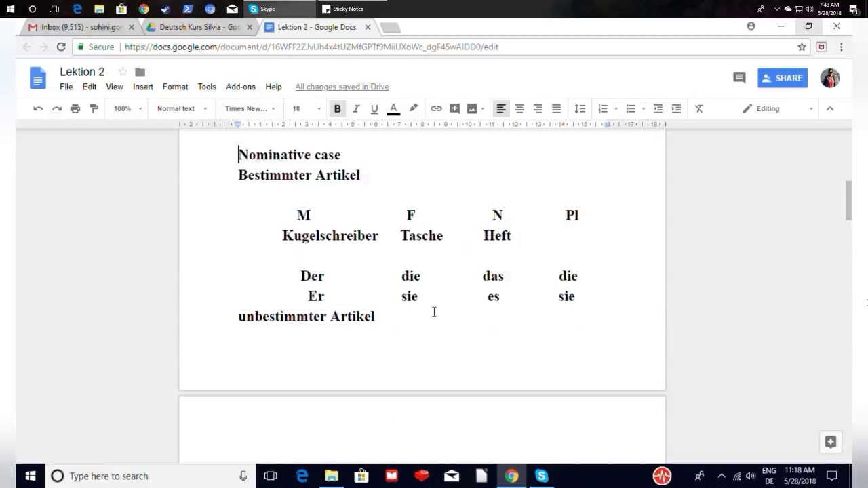
Task: Open the Insert menu
Action: tap(143, 87)
